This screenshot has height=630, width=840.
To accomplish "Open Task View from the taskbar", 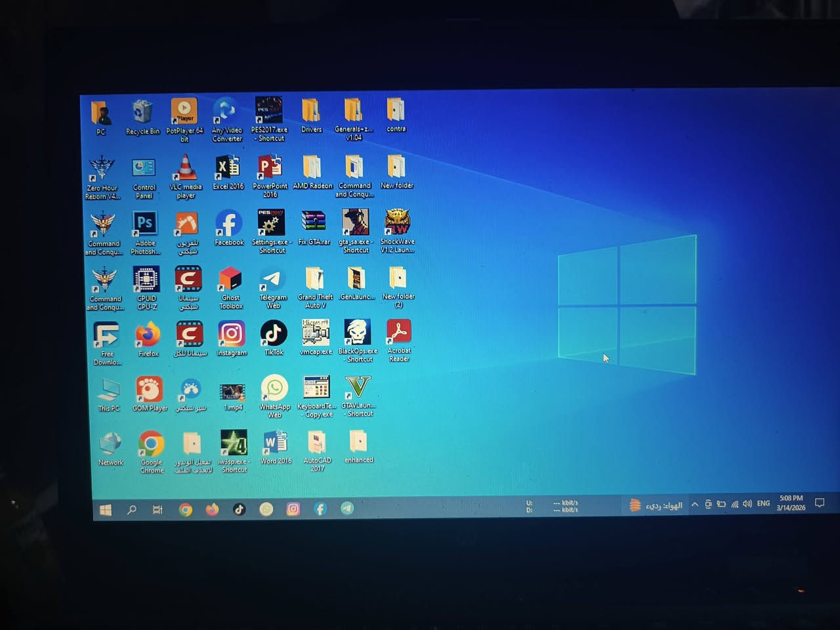I will click(x=157, y=510).
